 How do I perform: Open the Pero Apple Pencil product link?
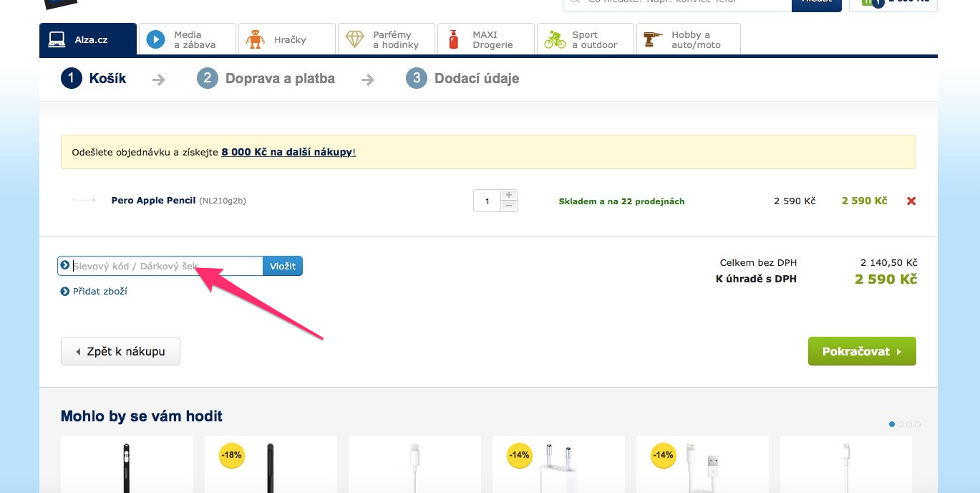tap(153, 201)
